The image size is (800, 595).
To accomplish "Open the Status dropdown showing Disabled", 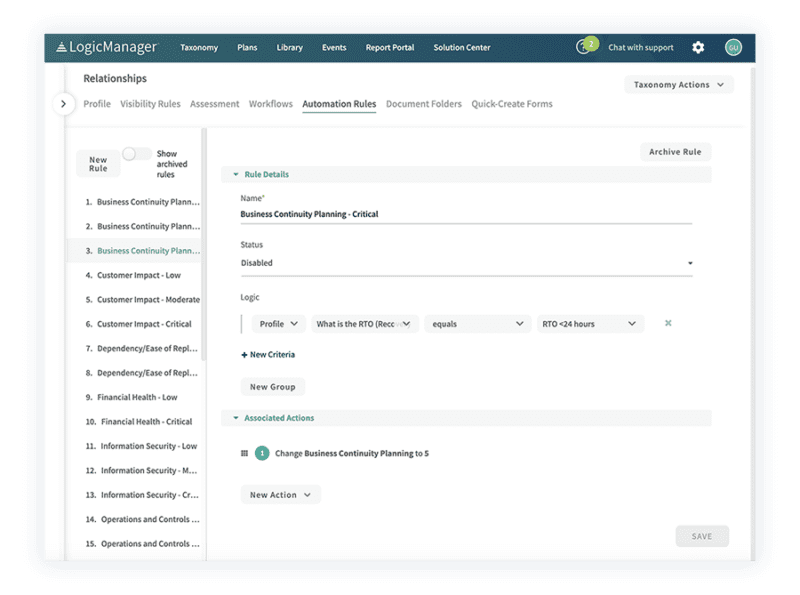I will 466,262.
